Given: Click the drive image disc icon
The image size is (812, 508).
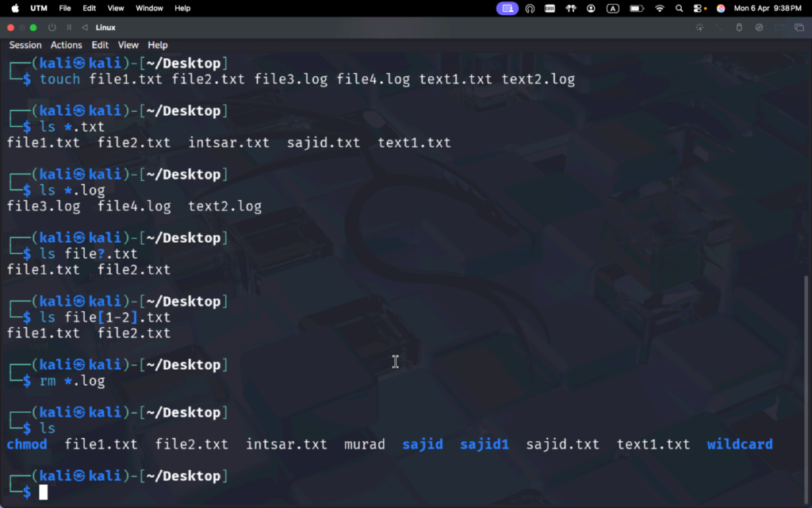Looking at the screenshot, I should 759,27.
